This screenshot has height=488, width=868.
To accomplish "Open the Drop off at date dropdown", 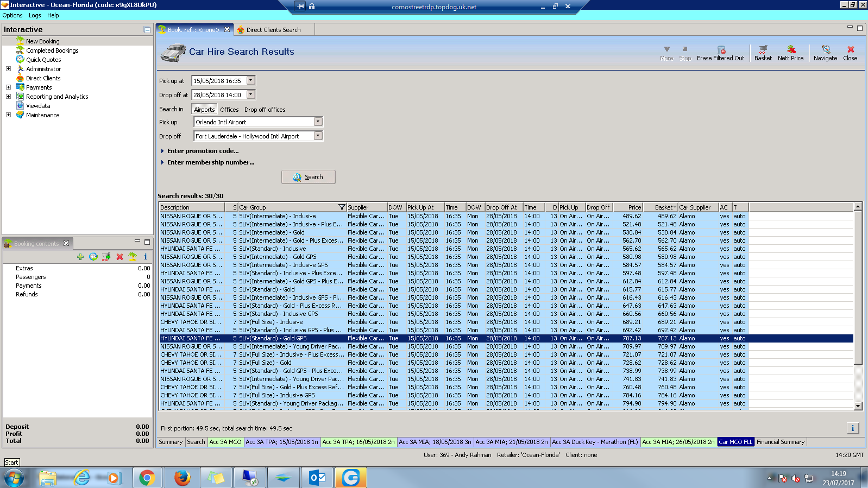I will click(250, 95).
